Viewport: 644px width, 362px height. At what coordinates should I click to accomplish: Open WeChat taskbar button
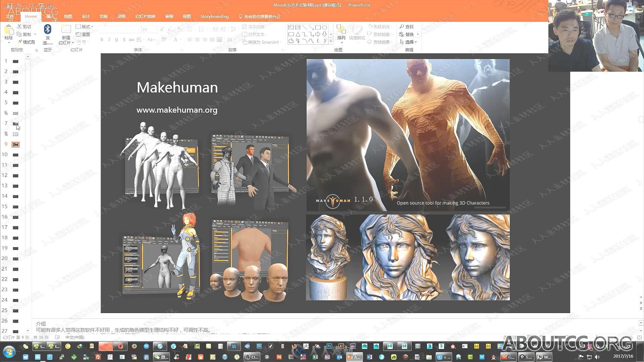pos(161,357)
